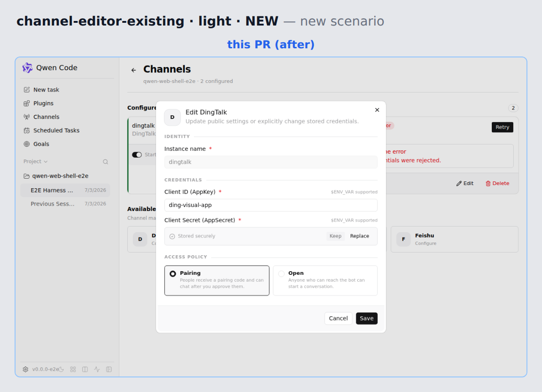Click the split-view columns icon

click(x=85, y=369)
